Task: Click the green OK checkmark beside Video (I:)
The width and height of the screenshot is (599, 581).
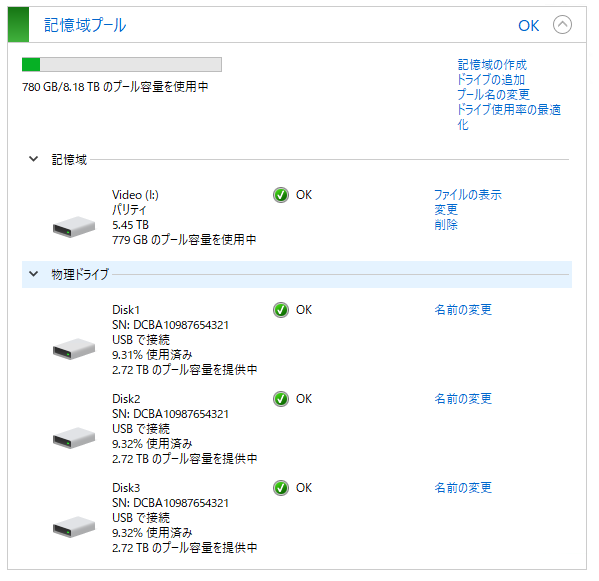Action: click(281, 195)
